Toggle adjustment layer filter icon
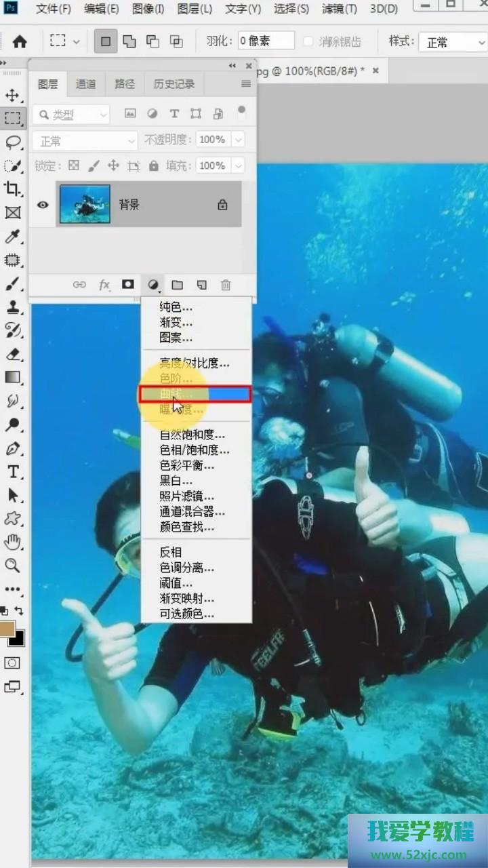Viewport: 488px width, 868px height. [x=152, y=113]
